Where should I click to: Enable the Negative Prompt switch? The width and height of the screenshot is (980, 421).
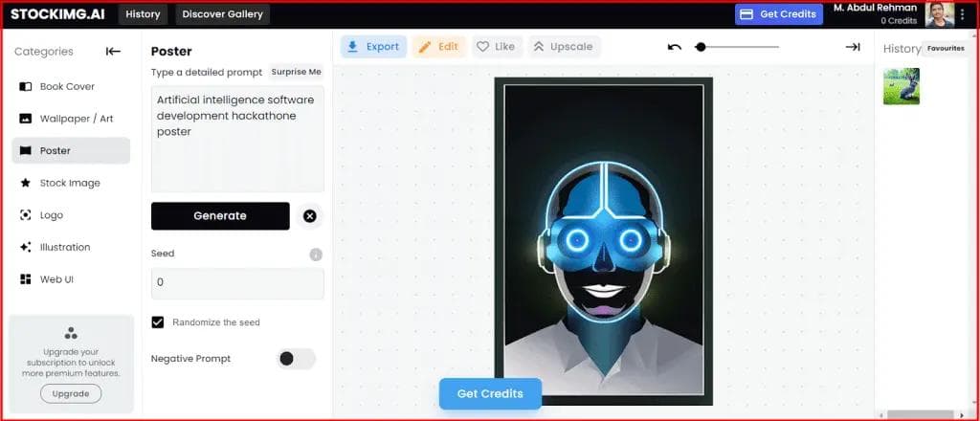295,359
